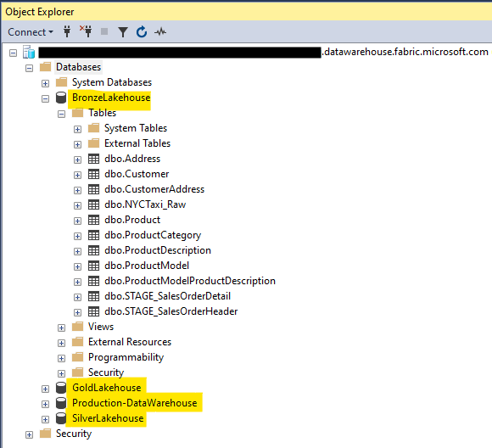Expand the dbo.Address table node

(x=77, y=160)
